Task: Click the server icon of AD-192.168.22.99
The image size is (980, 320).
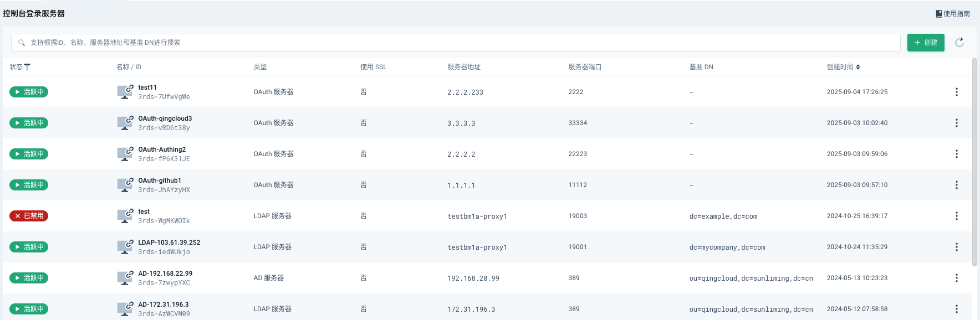Action: (125, 278)
